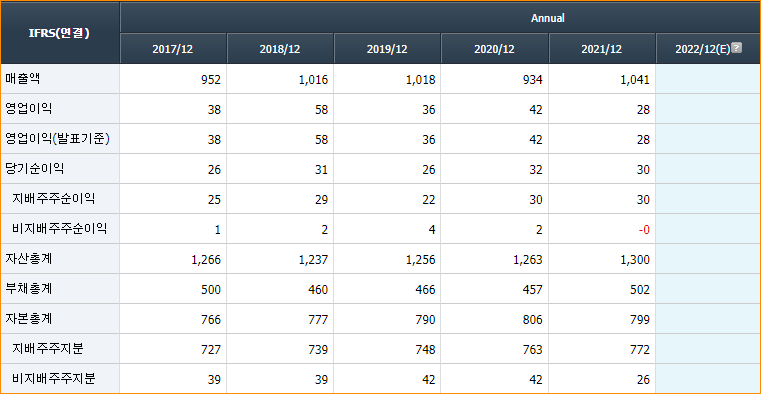Click the 1,016 revenue value
The width and height of the screenshot is (761, 394).
[314, 80]
